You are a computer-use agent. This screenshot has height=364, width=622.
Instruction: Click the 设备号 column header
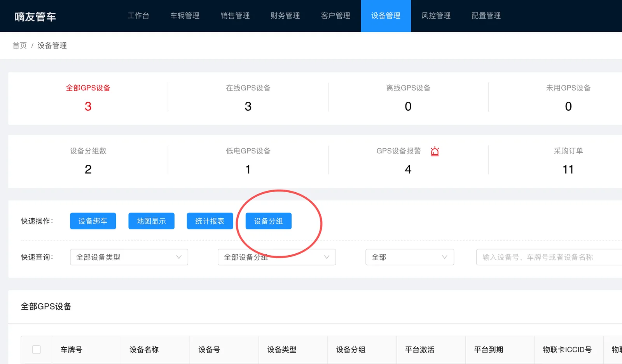[x=224, y=350]
